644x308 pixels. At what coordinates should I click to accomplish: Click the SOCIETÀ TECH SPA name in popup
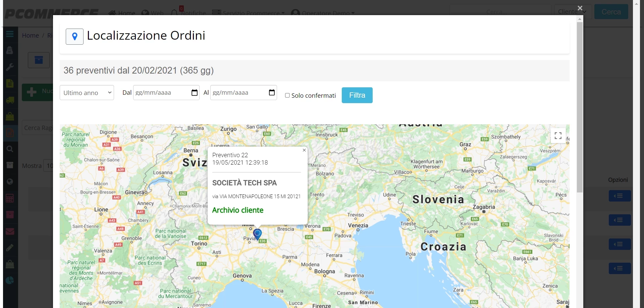pos(245,183)
